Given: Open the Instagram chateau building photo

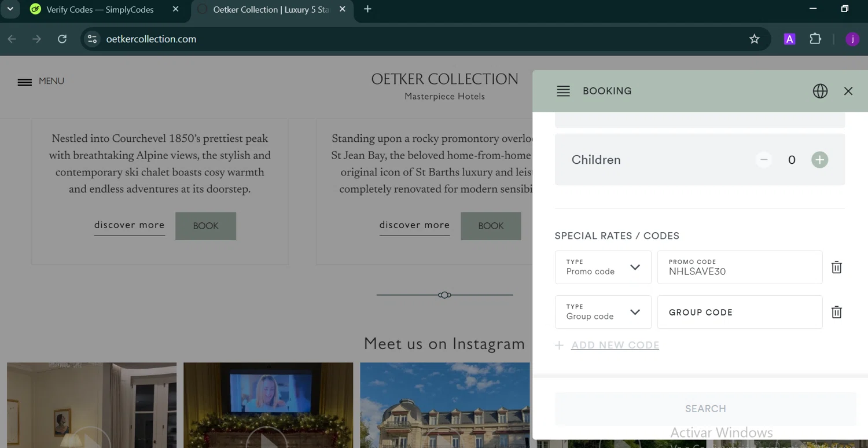Looking at the screenshot, I should (444, 405).
